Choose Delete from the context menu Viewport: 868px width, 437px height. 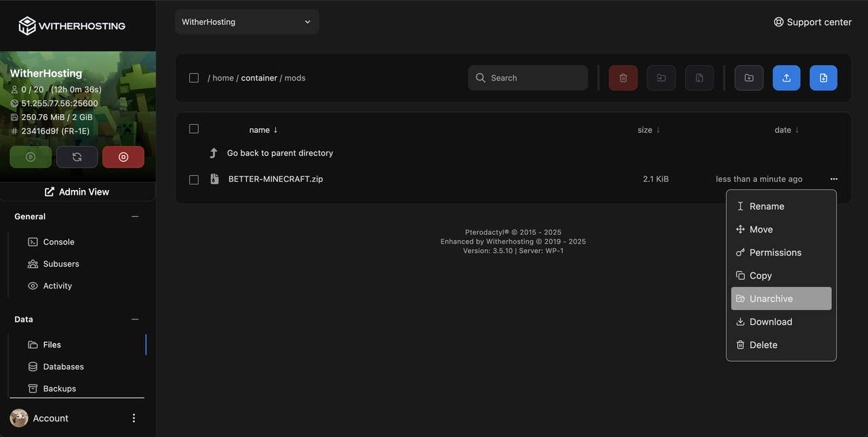tap(781, 345)
